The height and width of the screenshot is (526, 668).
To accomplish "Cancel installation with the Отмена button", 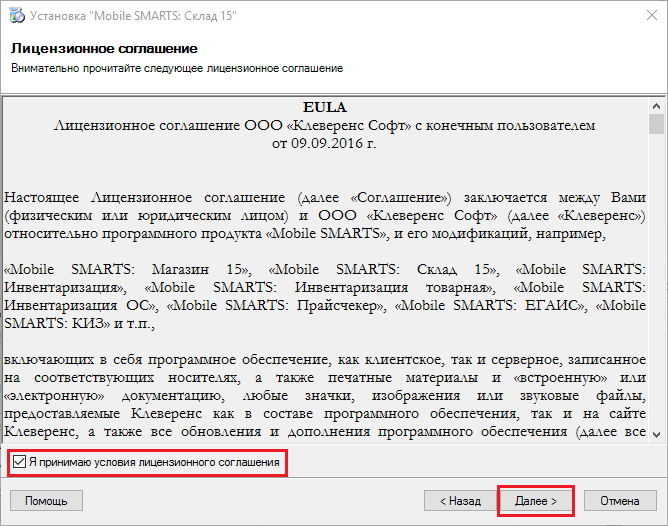I will tap(620, 501).
